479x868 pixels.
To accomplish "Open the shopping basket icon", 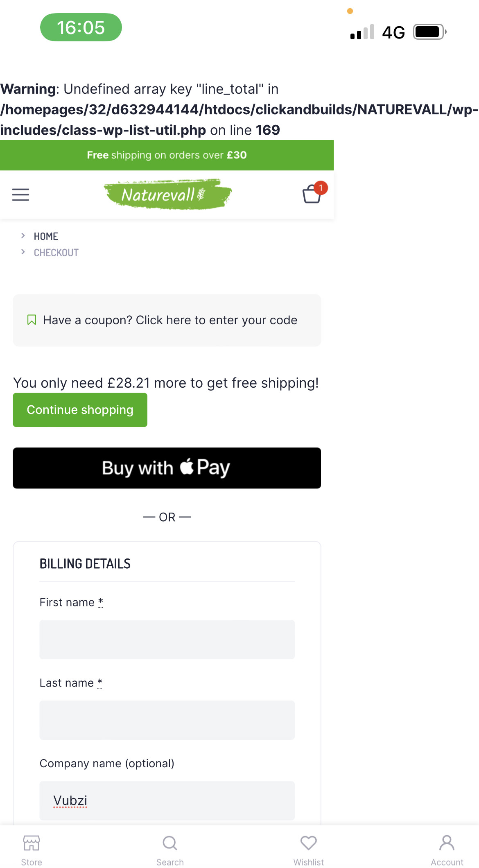I will click(x=312, y=194).
